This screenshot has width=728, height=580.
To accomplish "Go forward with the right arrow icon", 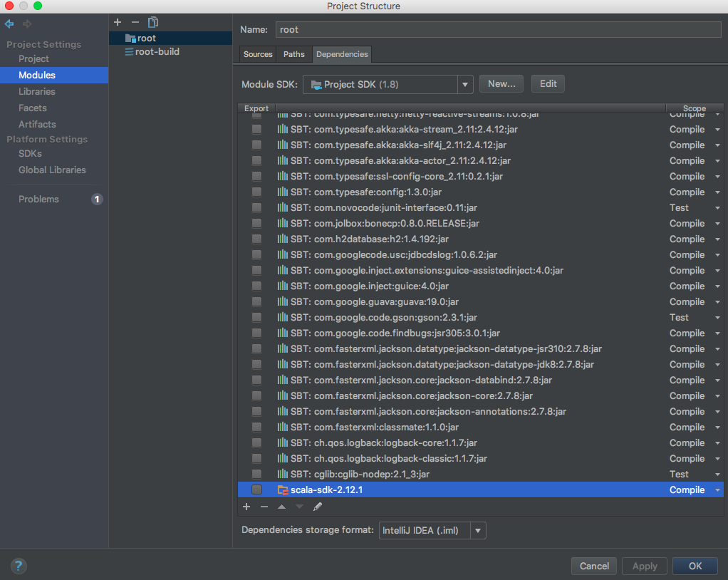I will [27, 24].
